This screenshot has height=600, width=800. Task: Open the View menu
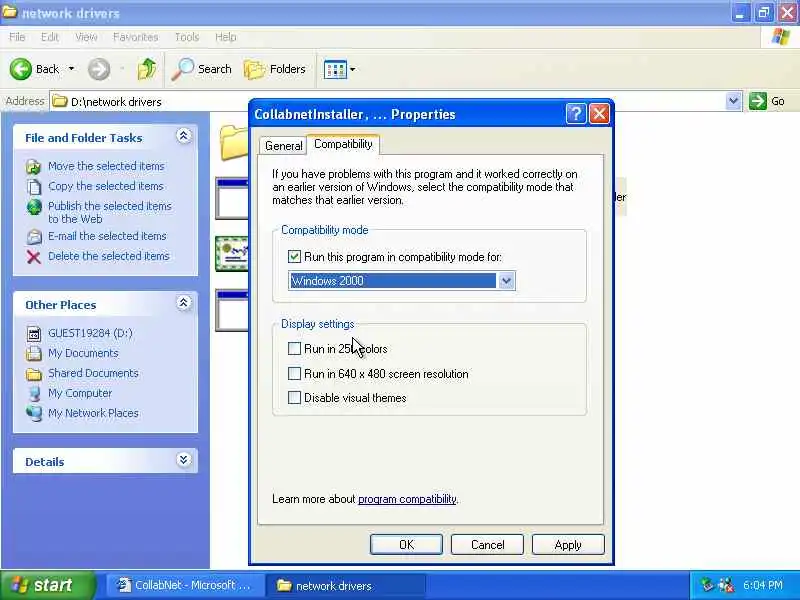pos(86,37)
